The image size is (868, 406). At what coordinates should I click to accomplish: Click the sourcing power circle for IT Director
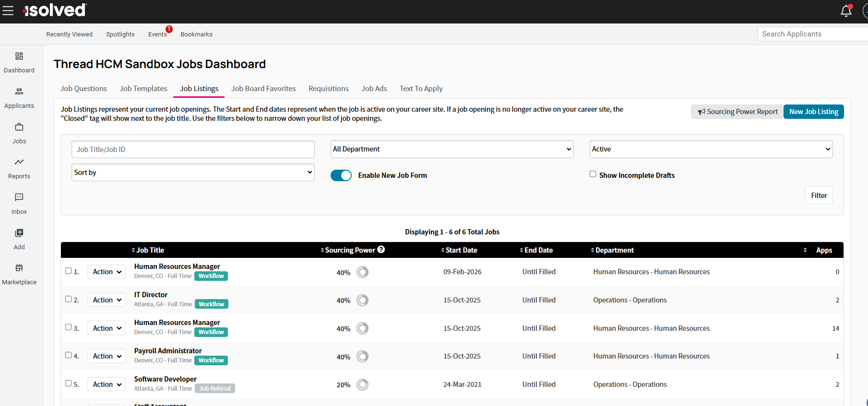click(x=363, y=300)
